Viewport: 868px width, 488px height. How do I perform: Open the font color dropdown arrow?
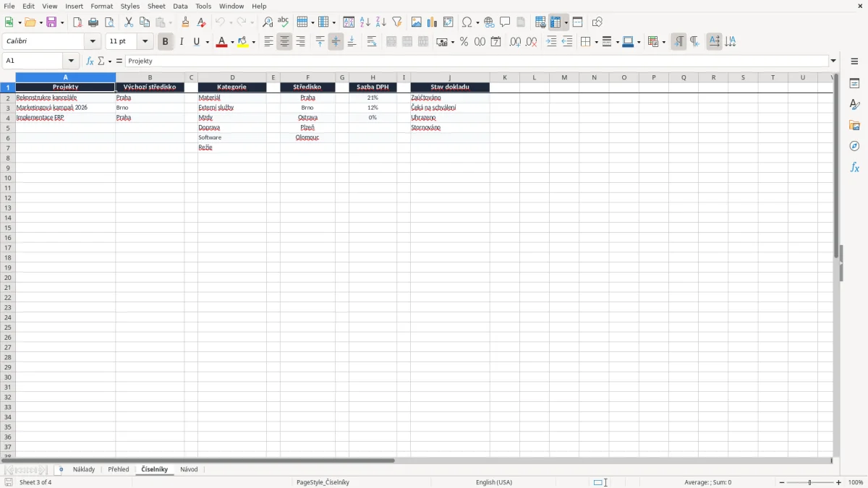(x=231, y=42)
